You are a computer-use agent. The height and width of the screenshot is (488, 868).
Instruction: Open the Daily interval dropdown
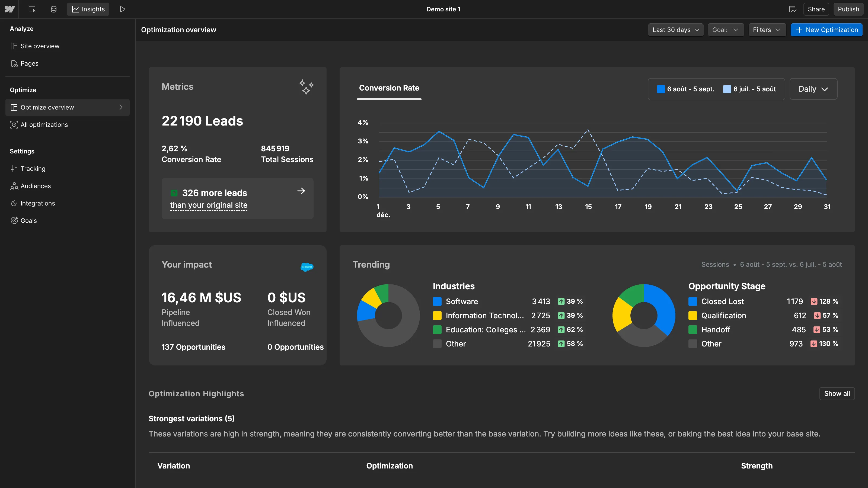tap(813, 89)
